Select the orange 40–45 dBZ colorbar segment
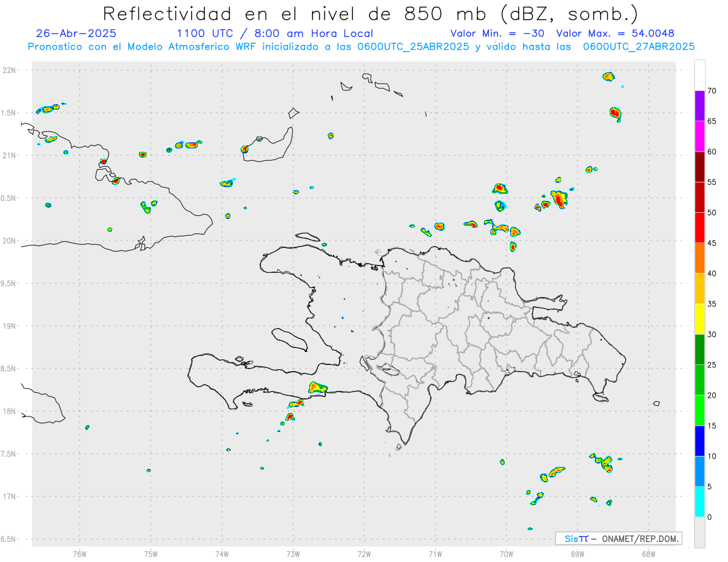 point(699,258)
